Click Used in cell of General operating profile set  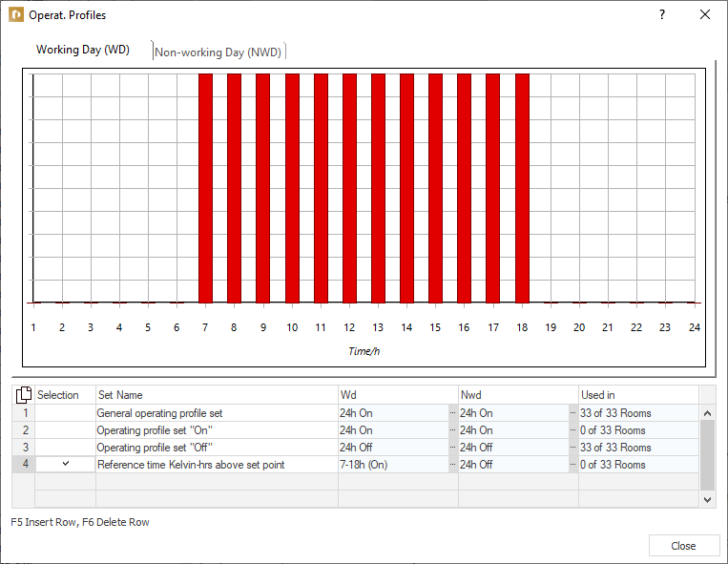coord(638,412)
